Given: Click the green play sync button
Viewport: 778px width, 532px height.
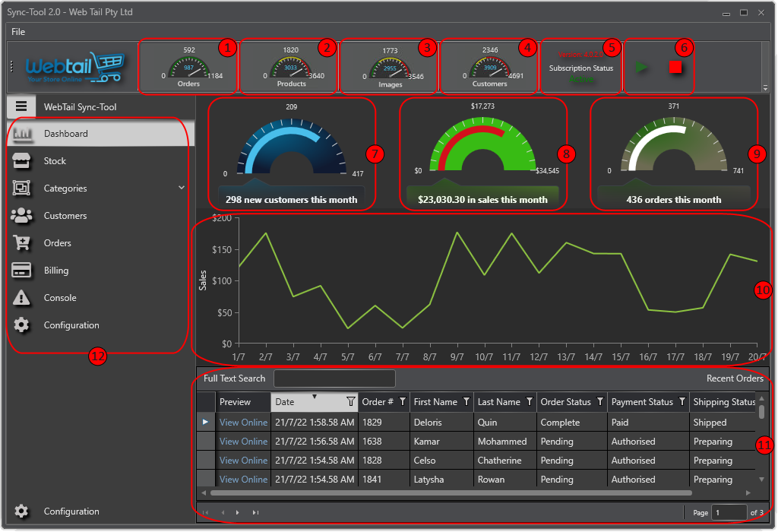Looking at the screenshot, I should coord(642,68).
